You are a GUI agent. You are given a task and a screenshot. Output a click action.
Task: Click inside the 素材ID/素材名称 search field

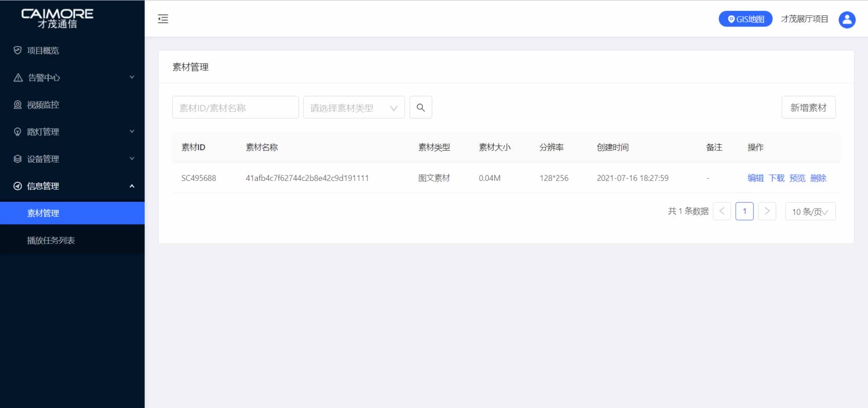[235, 107]
